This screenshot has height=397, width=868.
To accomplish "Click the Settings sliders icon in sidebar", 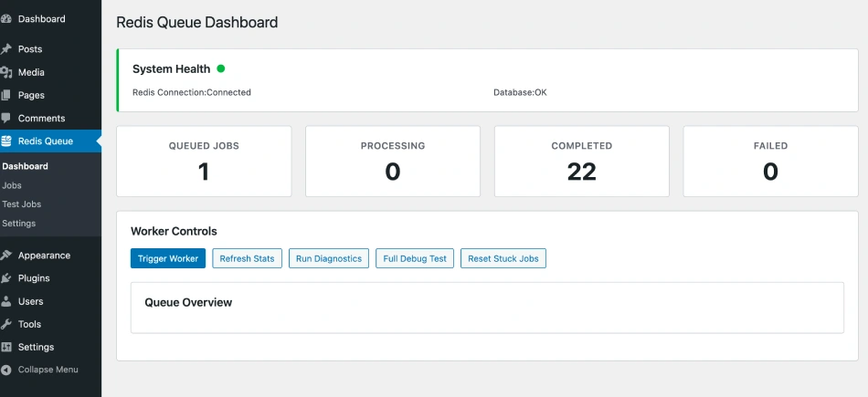I will click(x=6, y=347).
